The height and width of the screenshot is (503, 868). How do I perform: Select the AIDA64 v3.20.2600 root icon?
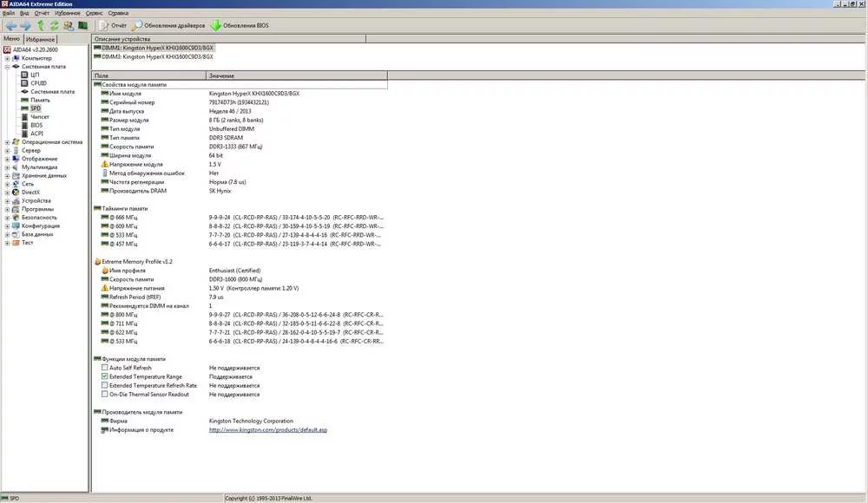[x=7, y=49]
